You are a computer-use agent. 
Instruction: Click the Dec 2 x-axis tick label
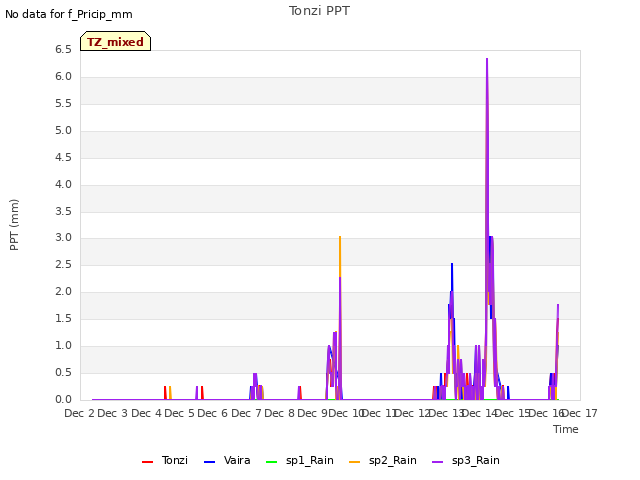tap(80, 413)
